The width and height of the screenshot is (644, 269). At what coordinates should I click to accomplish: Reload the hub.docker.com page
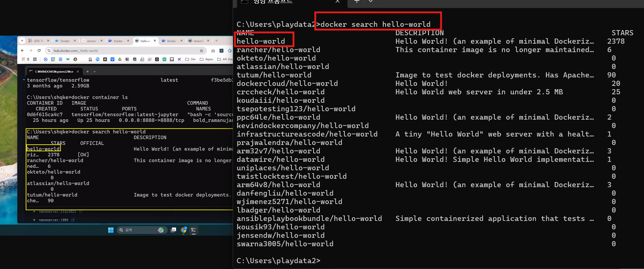pyautogui.click(x=39, y=51)
